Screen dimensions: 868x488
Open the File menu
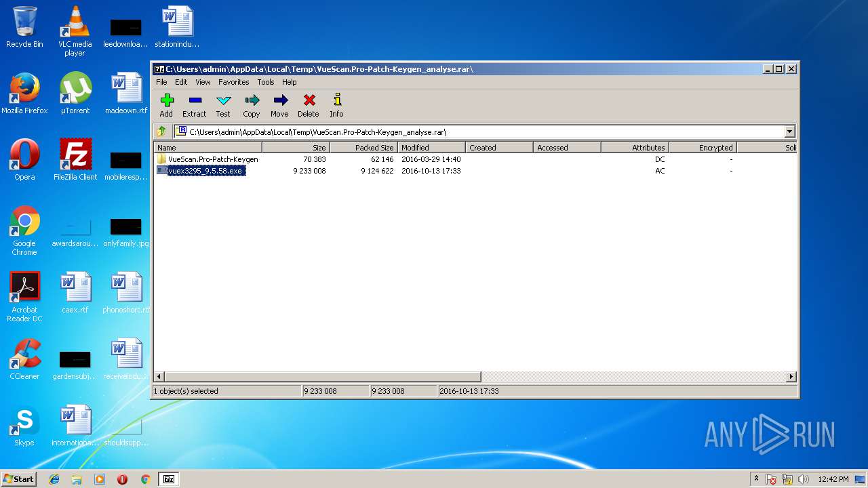pos(161,82)
